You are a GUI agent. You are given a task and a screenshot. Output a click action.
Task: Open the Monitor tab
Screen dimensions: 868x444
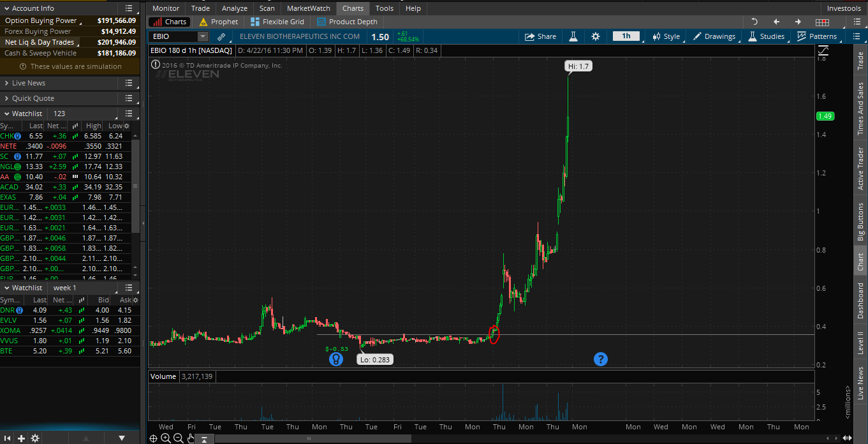(x=166, y=8)
